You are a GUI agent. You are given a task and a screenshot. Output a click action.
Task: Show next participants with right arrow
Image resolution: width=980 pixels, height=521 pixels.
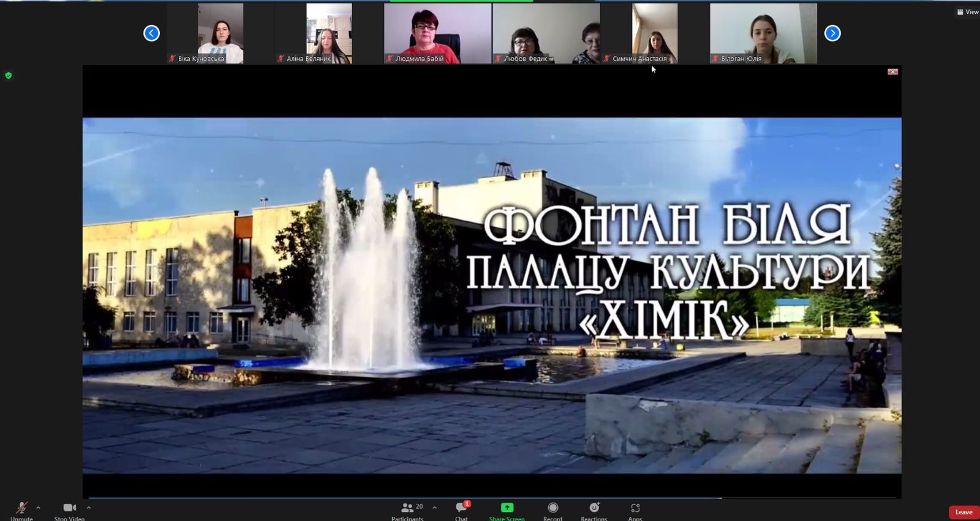pos(832,33)
